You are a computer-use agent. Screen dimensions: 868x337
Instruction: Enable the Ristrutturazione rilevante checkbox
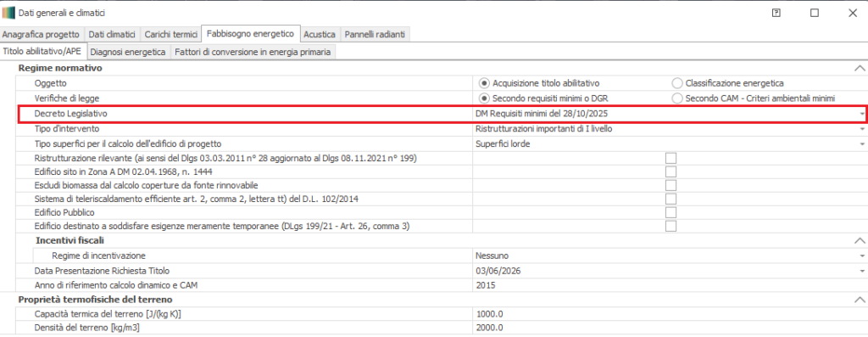(x=671, y=159)
